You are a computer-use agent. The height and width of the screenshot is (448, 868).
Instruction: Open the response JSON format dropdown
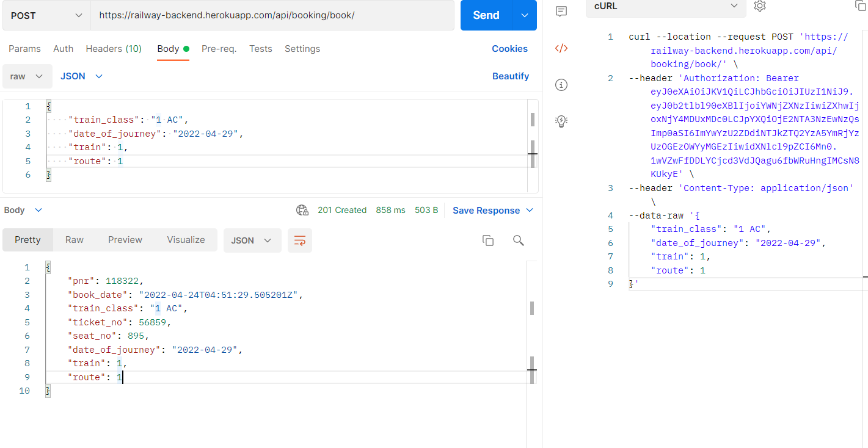click(x=252, y=240)
